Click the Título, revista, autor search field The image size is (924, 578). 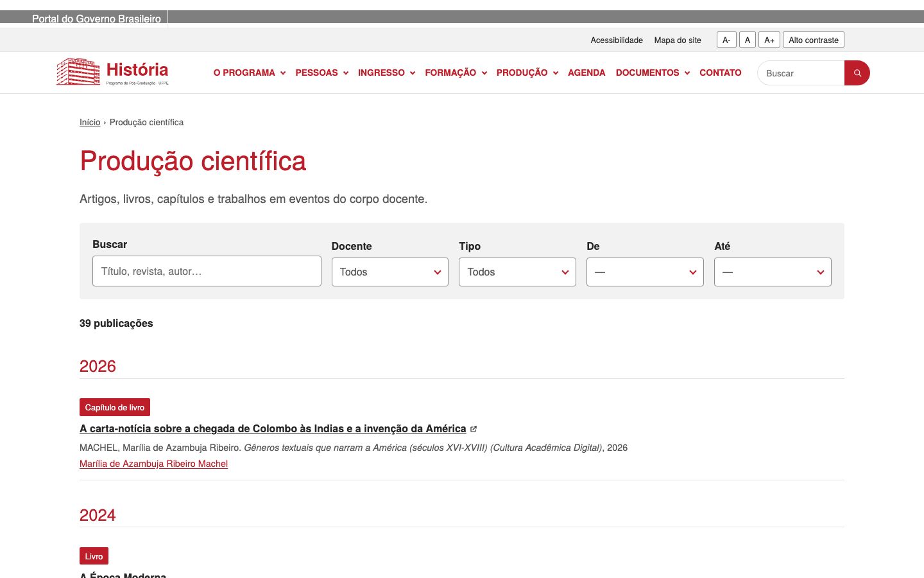[x=207, y=271]
